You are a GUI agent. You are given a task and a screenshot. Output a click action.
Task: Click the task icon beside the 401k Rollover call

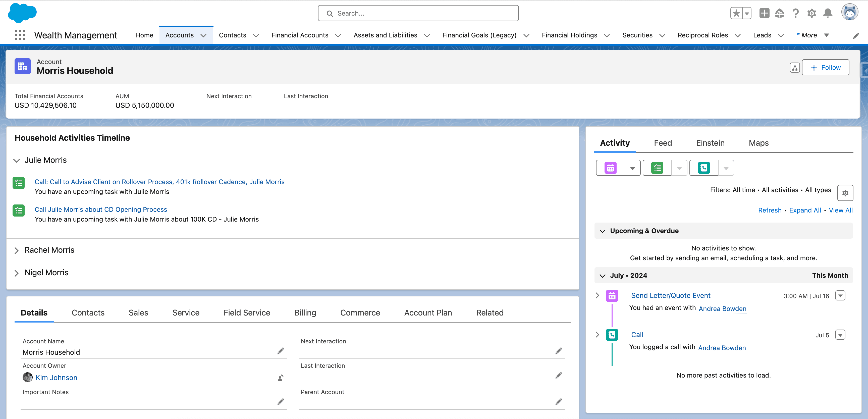[19, 183]
